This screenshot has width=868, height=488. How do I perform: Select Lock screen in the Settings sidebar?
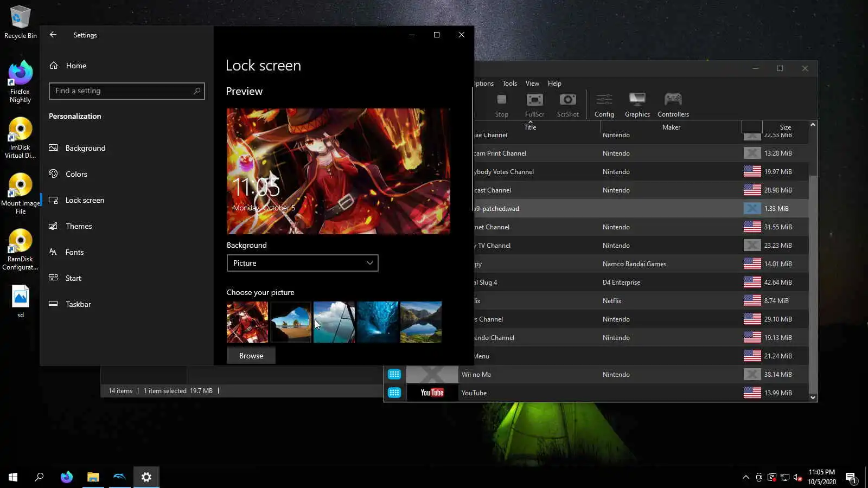[85, 200]
